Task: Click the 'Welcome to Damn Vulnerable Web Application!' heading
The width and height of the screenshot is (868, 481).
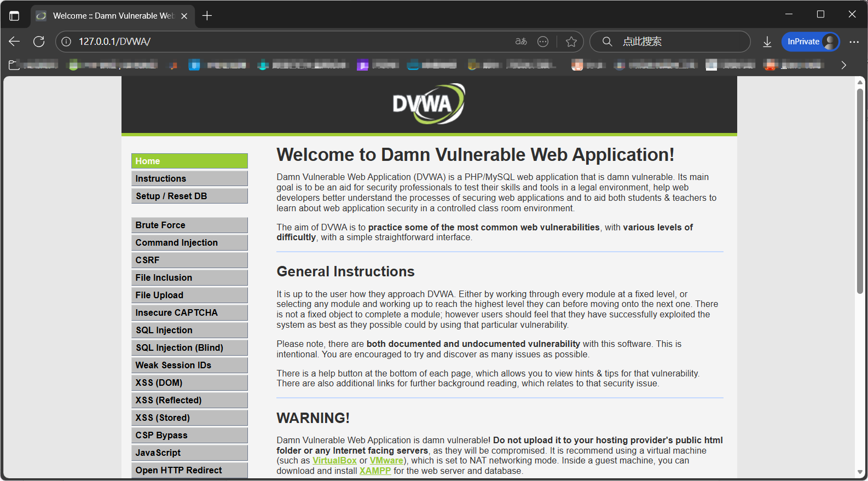Action: pyautogui.click(x=475, y=155)
